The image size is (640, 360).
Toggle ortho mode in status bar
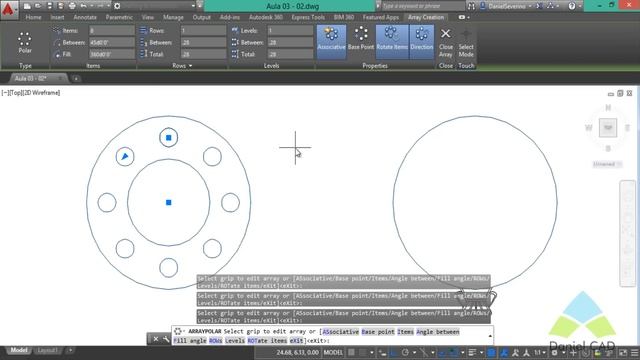pos(393,353)
